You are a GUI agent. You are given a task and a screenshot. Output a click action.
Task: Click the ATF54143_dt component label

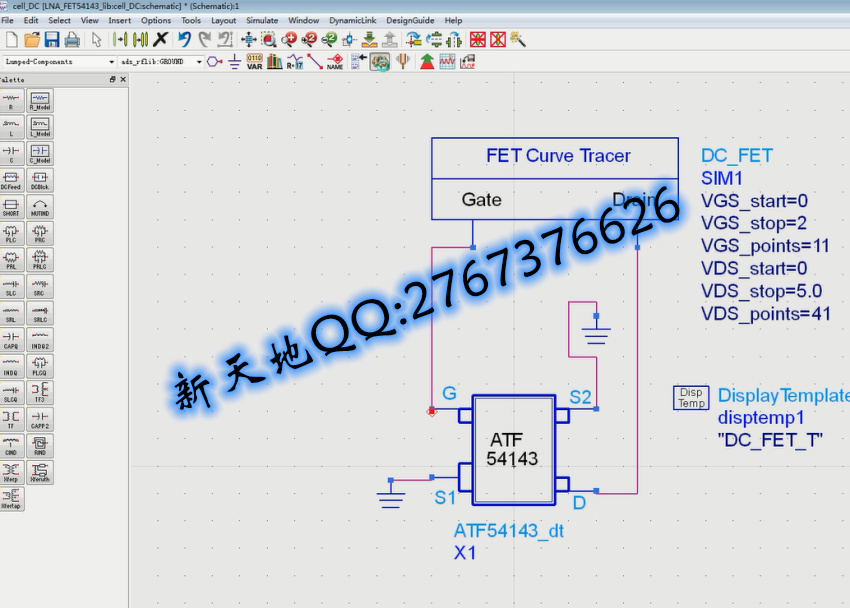coord(508,531)
